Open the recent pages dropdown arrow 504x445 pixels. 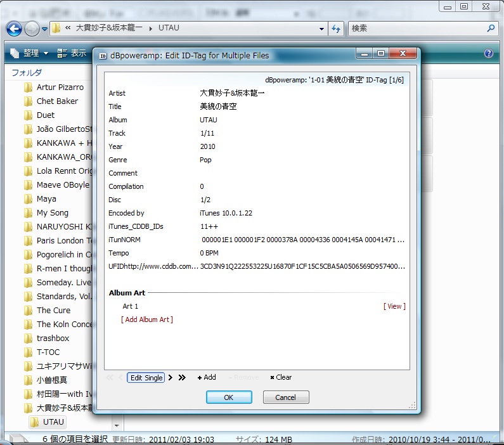pos(45,29)
